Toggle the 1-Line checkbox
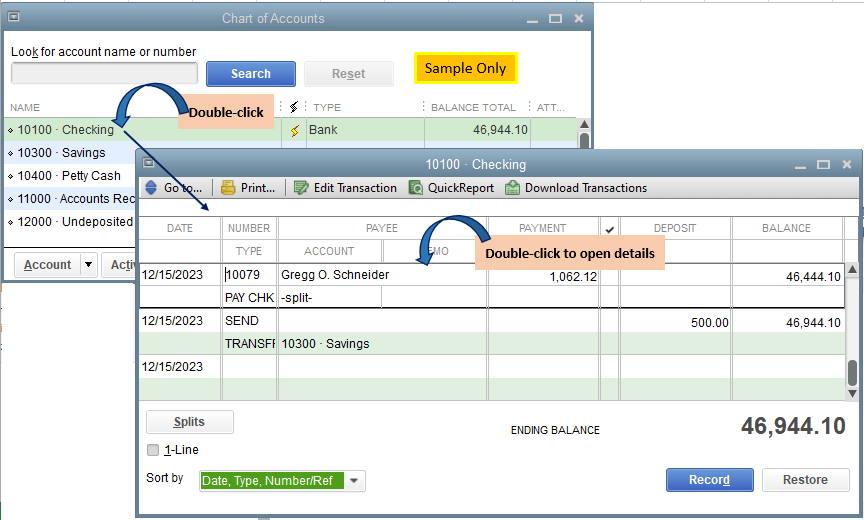This screenshot has width=864, height=520. coord(153,450)
